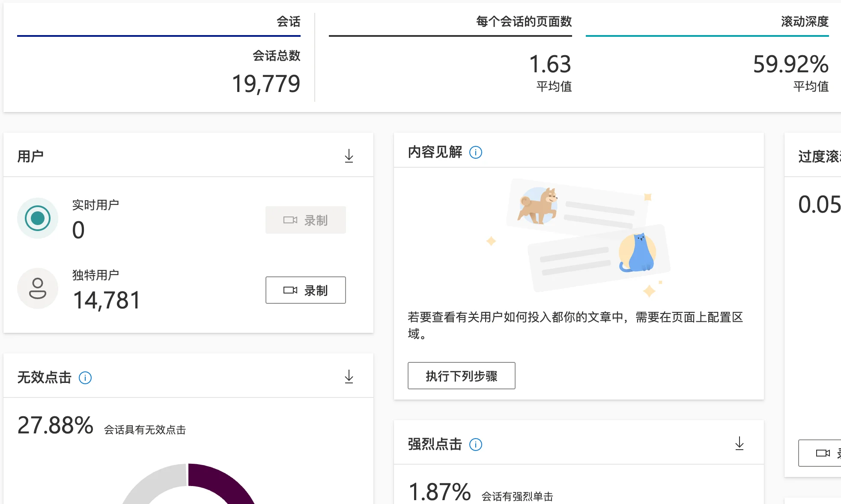The image size is (841, 504).
Task: Click the 执行下列步骤 button
Action: coord(461,376)
